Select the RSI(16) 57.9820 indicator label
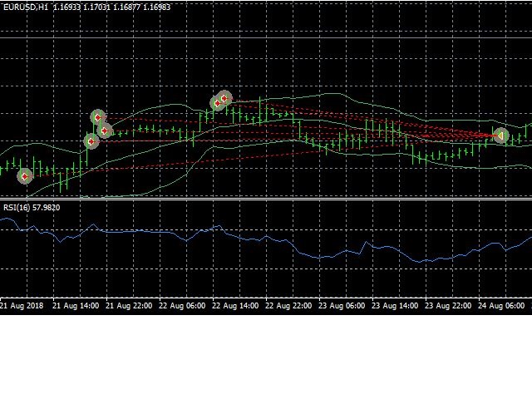The height and width of the screenshot is (399, 532). [32, 207]
